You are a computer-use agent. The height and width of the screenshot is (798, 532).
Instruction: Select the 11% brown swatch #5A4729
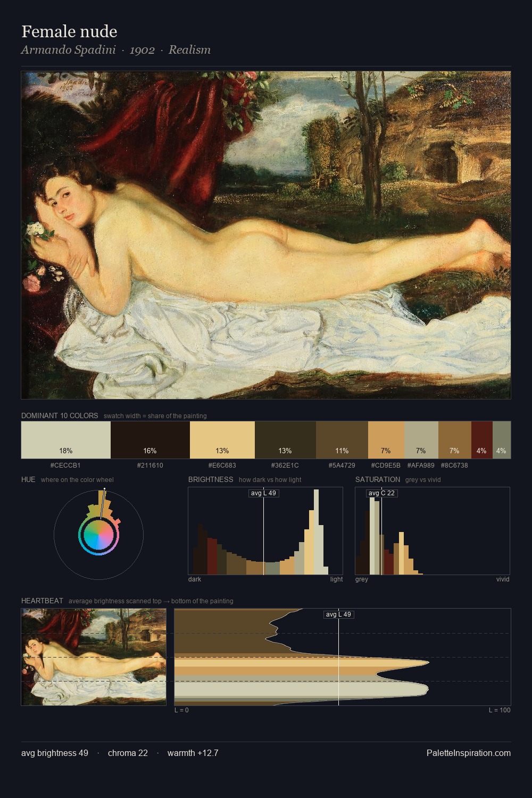[x=342, y=440]
